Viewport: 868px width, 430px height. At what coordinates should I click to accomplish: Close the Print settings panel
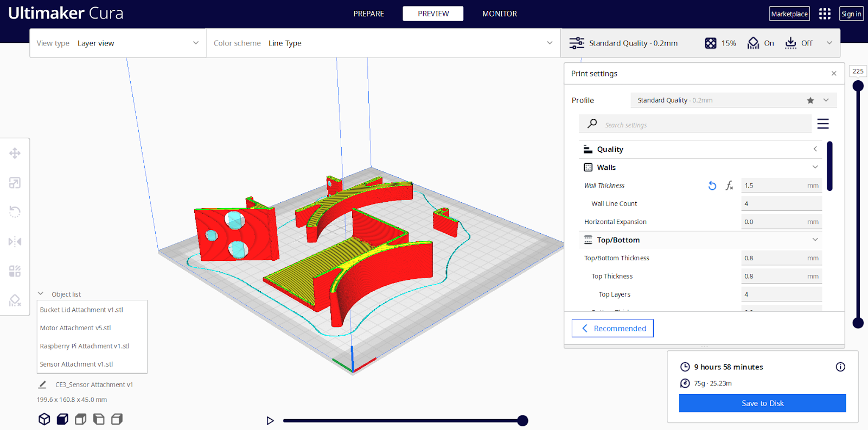coord(834,74)
